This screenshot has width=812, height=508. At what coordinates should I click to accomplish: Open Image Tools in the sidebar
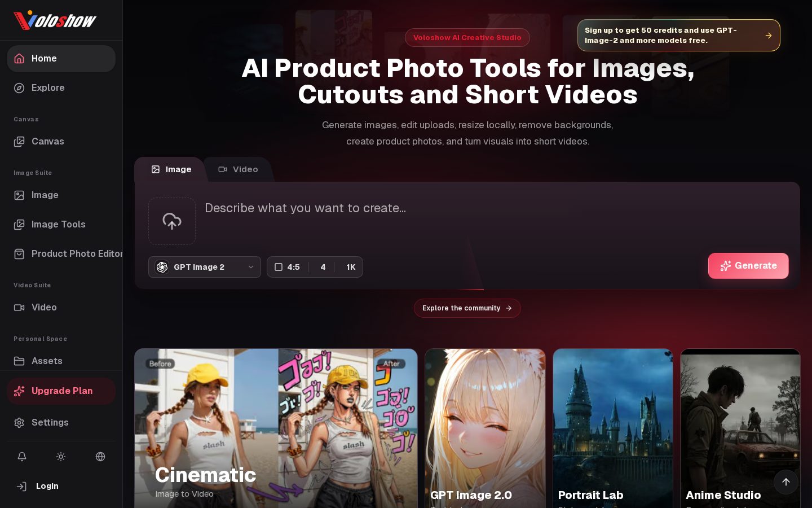click(x=61, y=225)
